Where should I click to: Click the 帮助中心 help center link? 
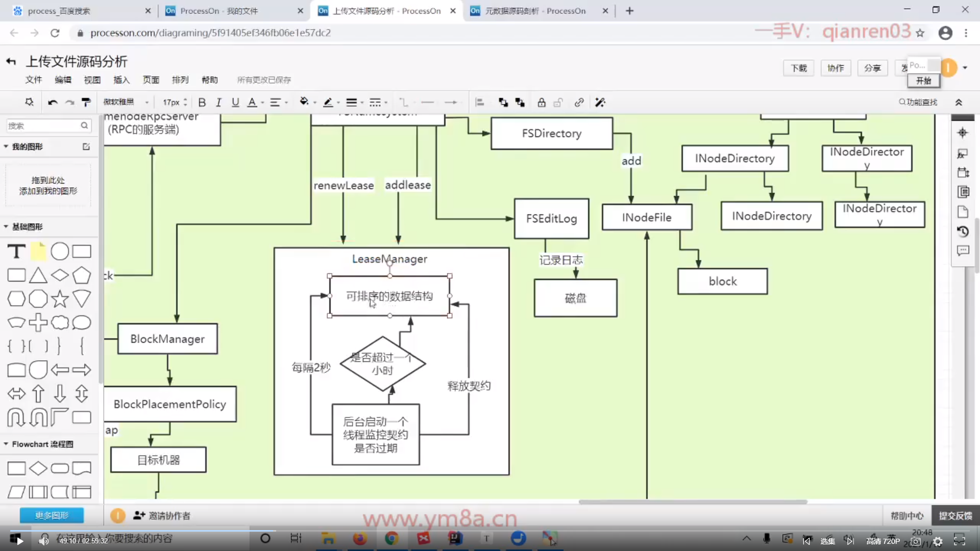tap(907, 516)
